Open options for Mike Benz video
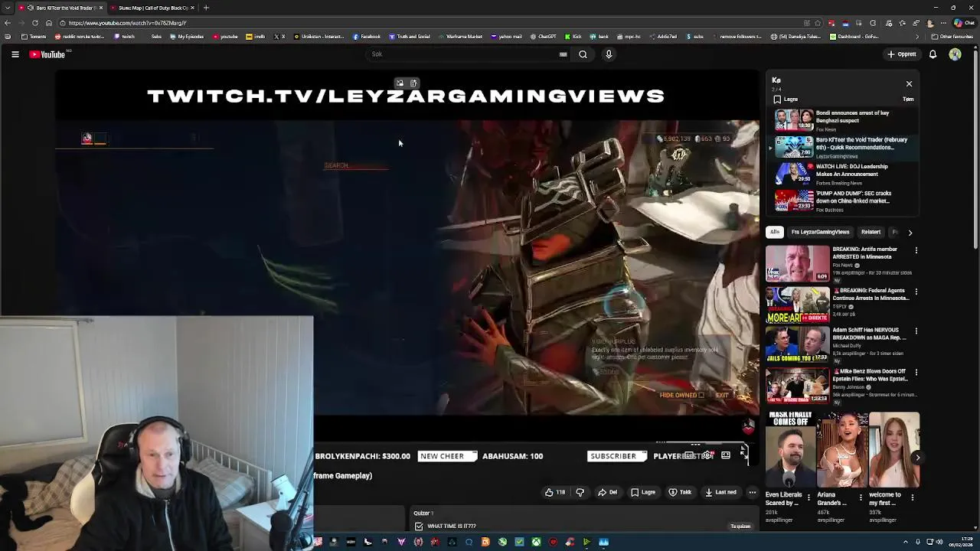The image size is (980, 551). point(916,372)
